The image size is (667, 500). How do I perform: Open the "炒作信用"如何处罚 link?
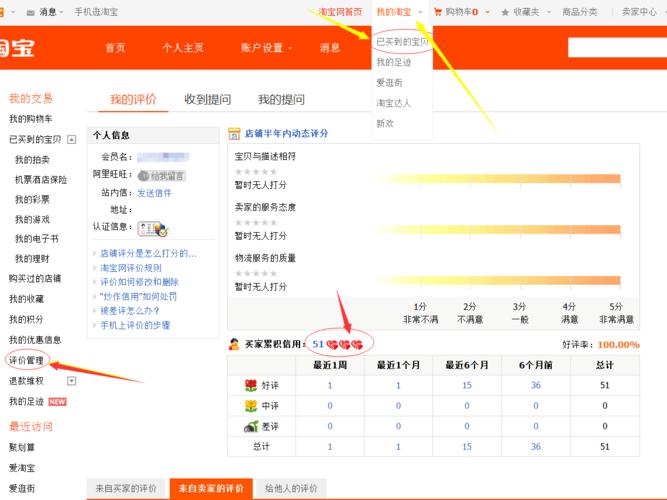pyautogui.click(x=138, y=297)
